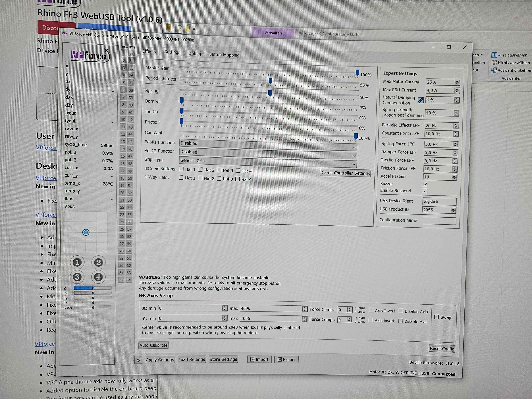Disable the Buzzer checkbox
Viewport: 532px width, 399px height.
(x=425, y=184)
